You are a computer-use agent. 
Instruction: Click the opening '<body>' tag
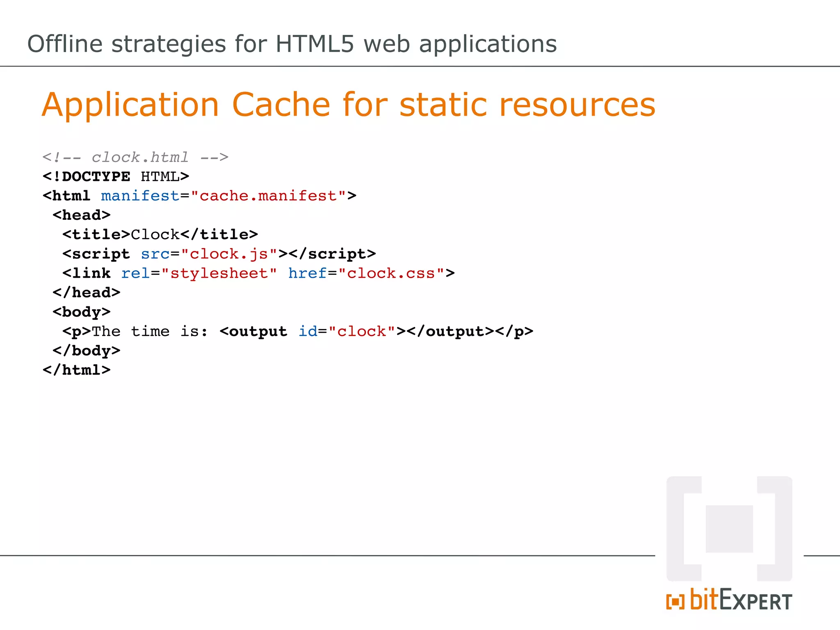[81, 312]
